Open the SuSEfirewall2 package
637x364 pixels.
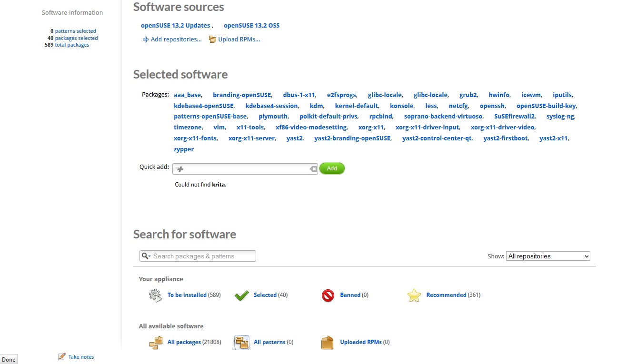click(515, 117)
